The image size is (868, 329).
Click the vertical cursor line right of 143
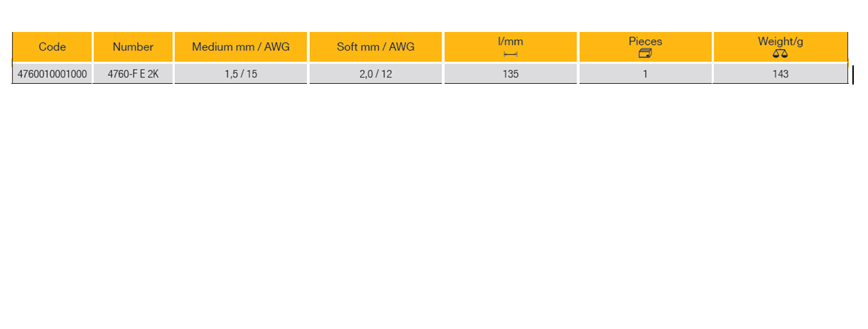click(x=852, y=74)
